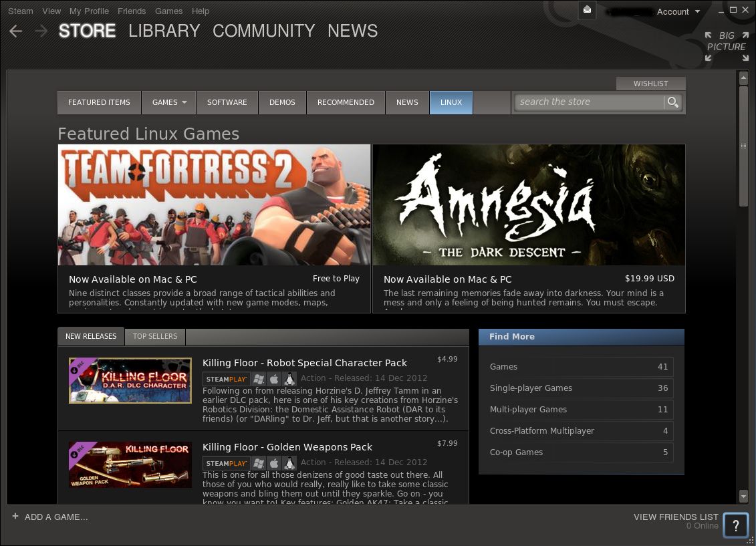Click SteamPlay badge on Golden Weapons Pack
The height and width of the screenshot is (546, 756).
[x=226, y=463]
